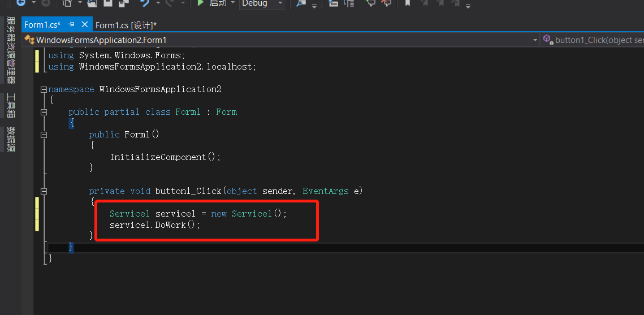This screenshot has width=644, height=315.
Task: Switch to the Form1.cs code tab
Action: coord(43,25)
